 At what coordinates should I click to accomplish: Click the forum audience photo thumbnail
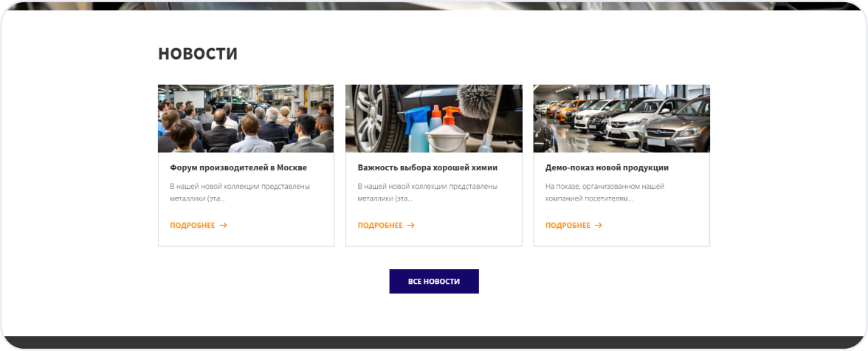(246, 118)
